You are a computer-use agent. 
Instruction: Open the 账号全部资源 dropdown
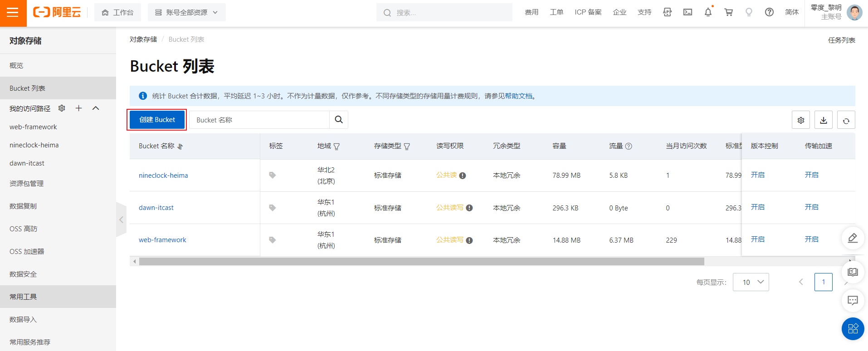[186, 13]
